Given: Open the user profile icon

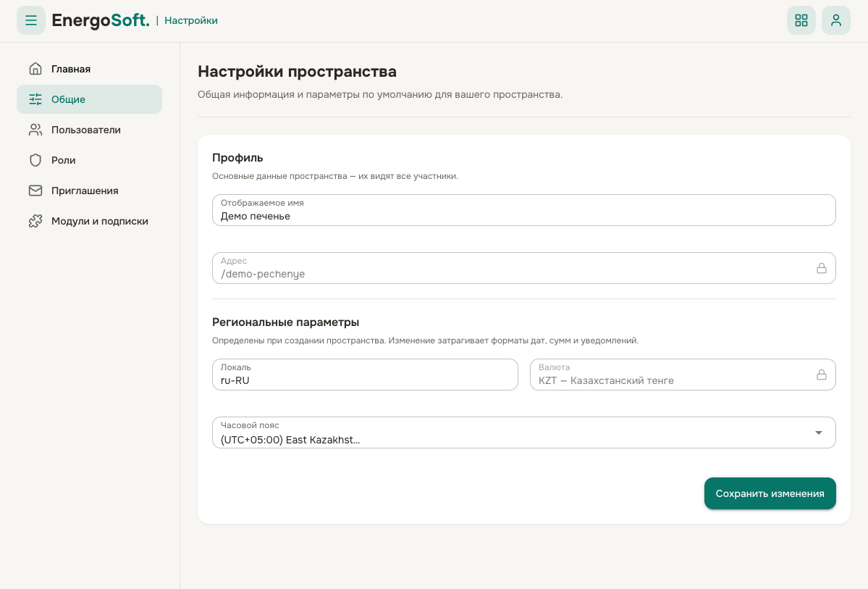Looking at the screenshot, I should point(836,20).
